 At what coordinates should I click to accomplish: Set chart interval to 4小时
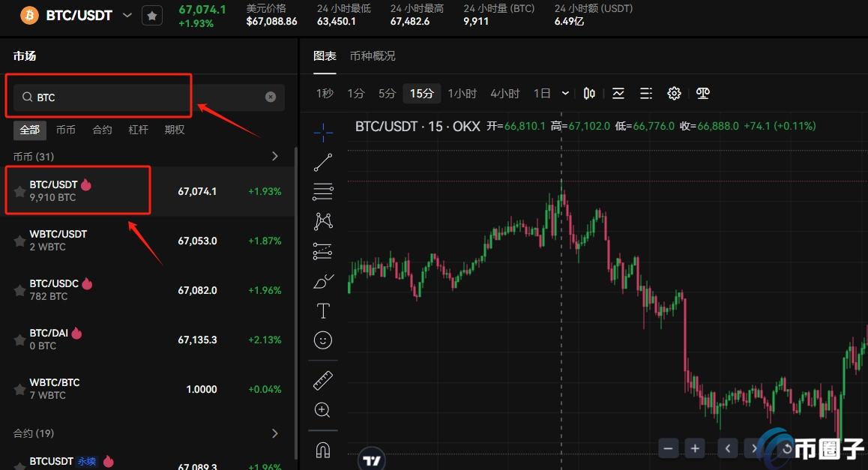(505, 94)
